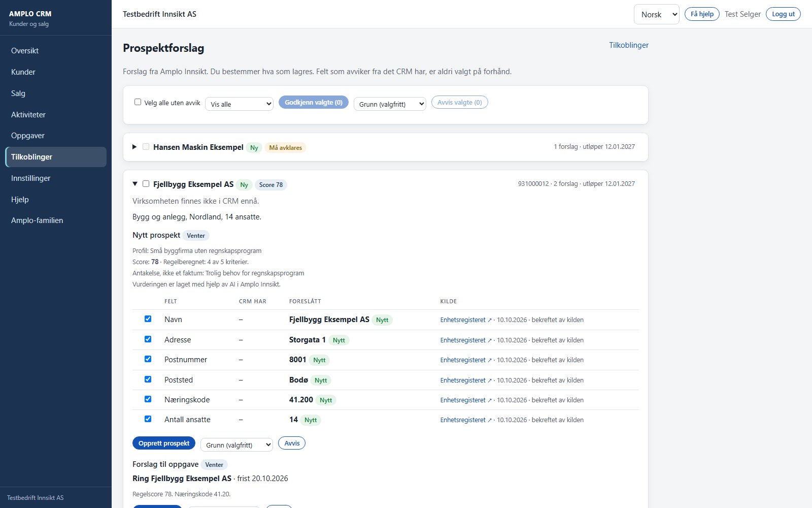Uncheck the Postnummer field checkbox
This screenshot has height=508, width=812.
(x=148, y=359)
